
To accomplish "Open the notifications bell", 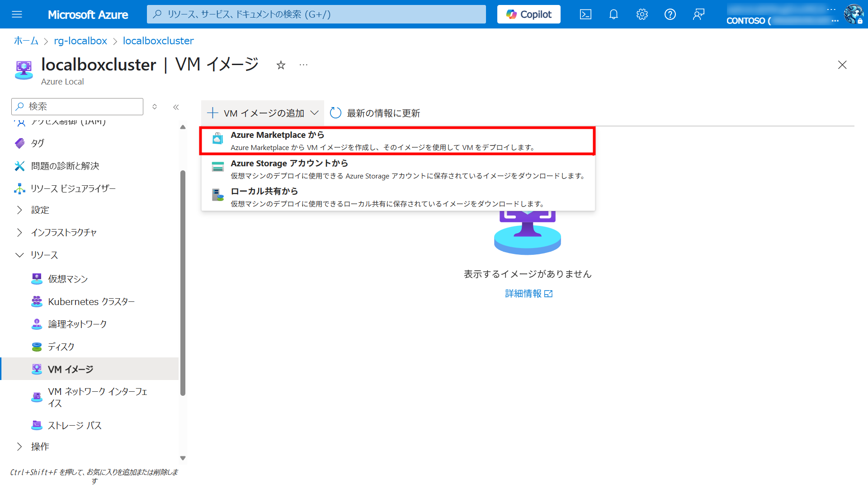I will (613, 14).
